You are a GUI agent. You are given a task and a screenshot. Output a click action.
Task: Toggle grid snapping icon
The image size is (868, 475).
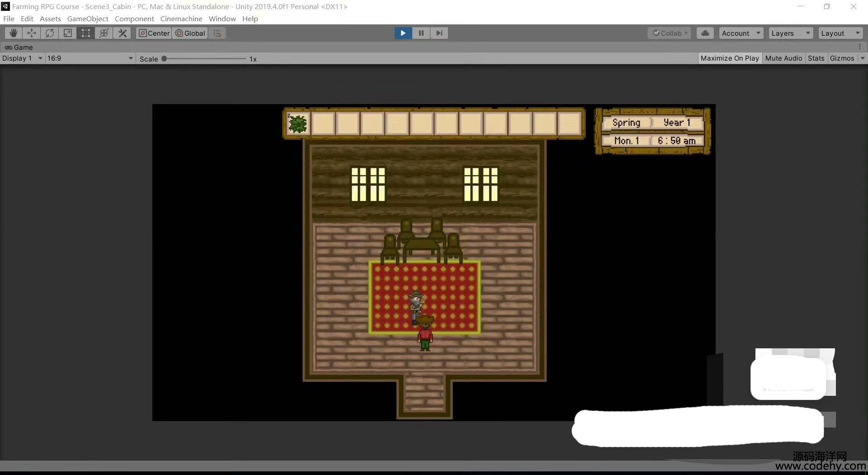217,33
